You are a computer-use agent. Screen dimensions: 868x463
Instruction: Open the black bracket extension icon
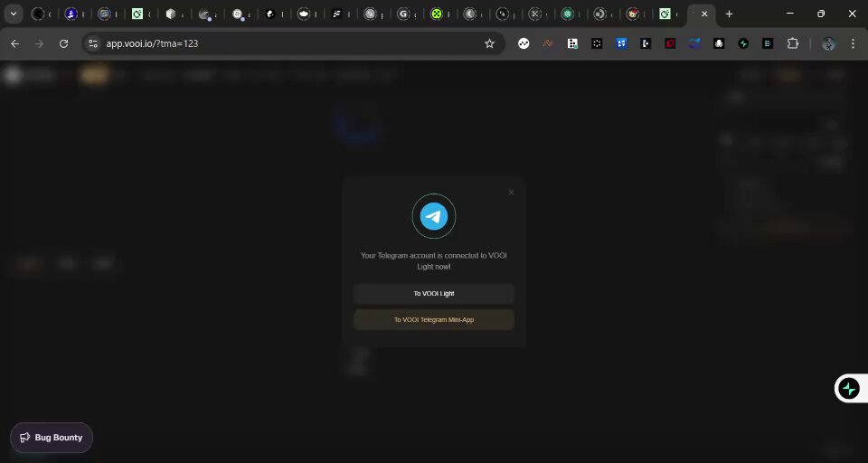646,43
